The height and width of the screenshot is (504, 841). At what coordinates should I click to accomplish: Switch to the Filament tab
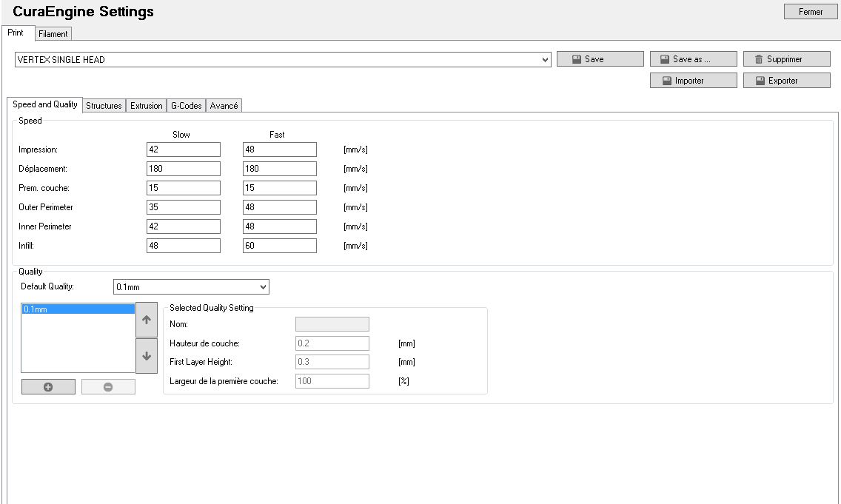pyautogui.click(x=53, y=34)
